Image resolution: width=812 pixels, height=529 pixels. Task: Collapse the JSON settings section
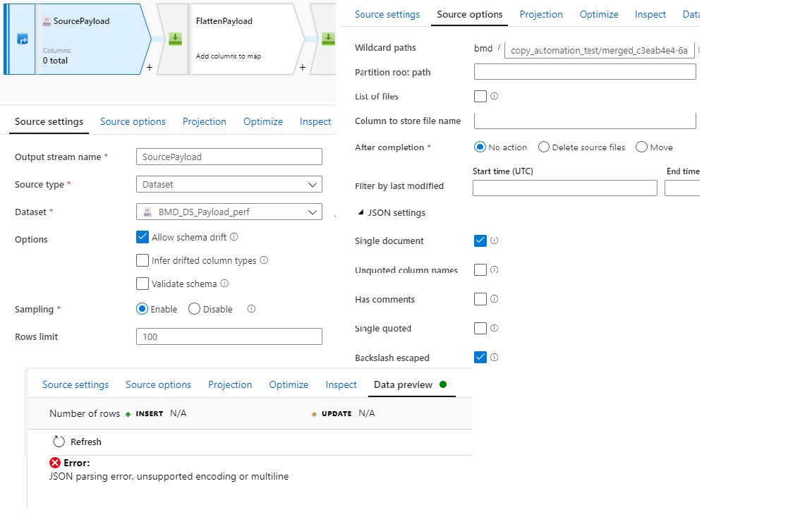(361, 212)
